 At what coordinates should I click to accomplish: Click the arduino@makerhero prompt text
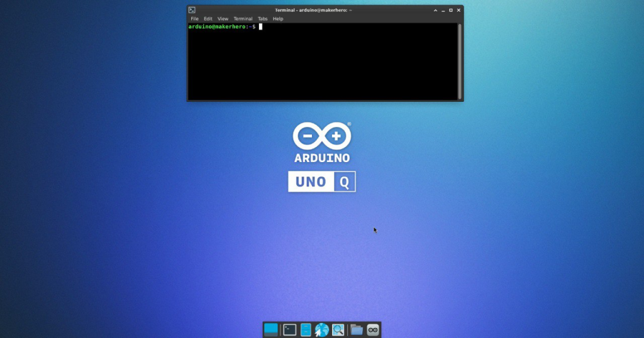click(x=222, y=26)
